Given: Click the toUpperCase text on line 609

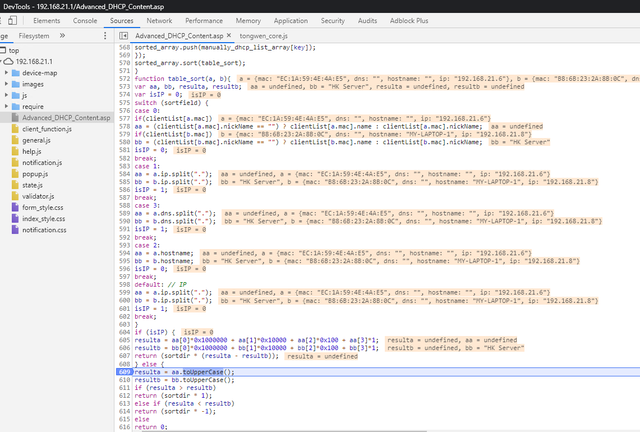Looking at the screenshot, I should (x=203, y=372).
